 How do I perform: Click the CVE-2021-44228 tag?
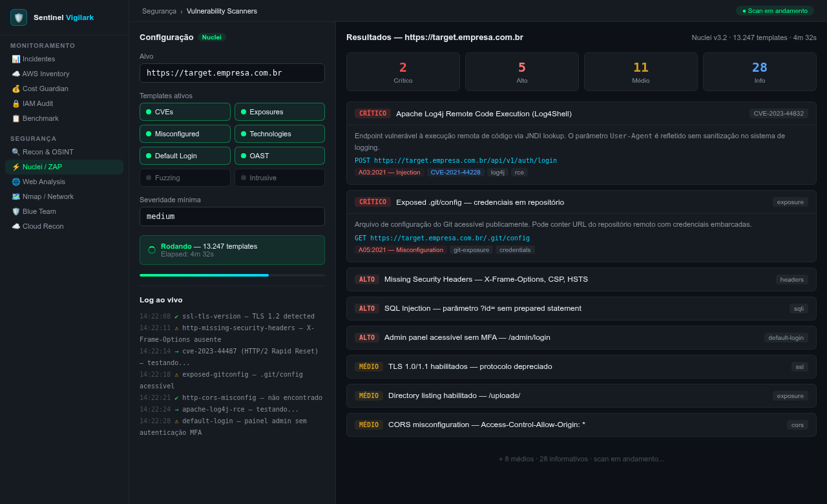455,173
